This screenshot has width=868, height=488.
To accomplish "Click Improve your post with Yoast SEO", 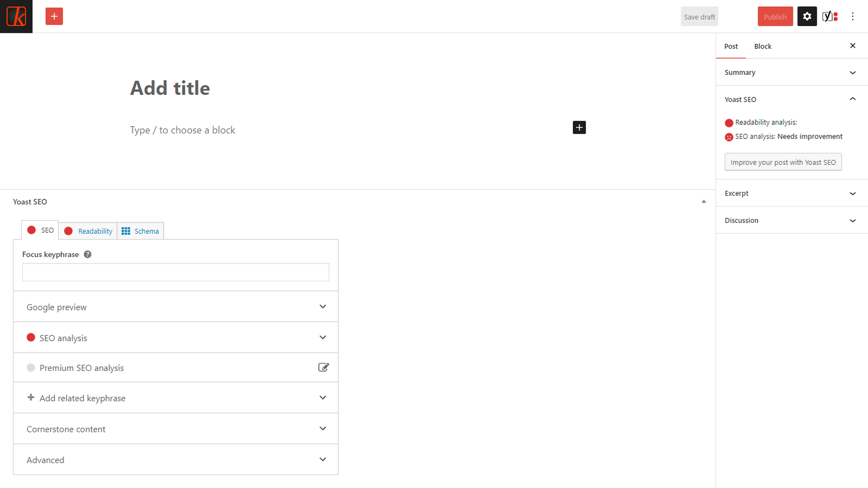I will point(783,162).
